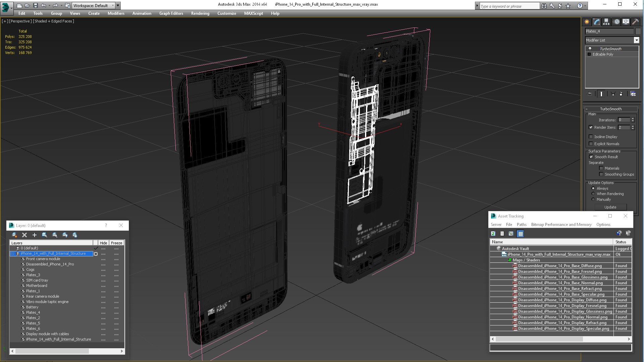The width and height of the screenshot is (644, 362).
Task: Switch to the Utilities hammer panel
Action: click(x=635, y=22)
